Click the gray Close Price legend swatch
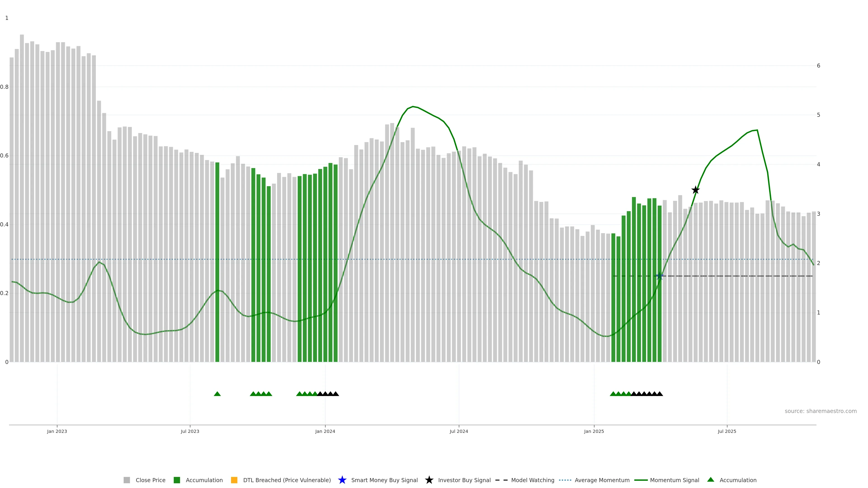This screenshot has height=488, width=868. [127, 480]
